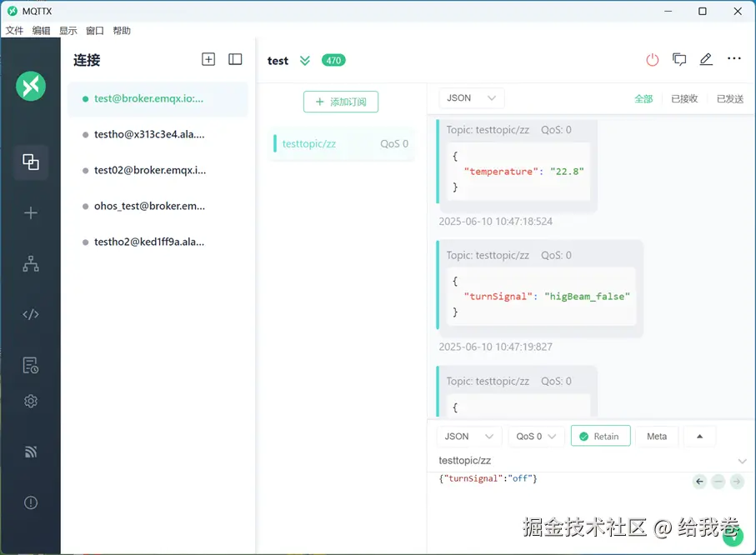Open the payload JSON dropdown near QoS
Viewport: 756px width, 555px height.
469,436
